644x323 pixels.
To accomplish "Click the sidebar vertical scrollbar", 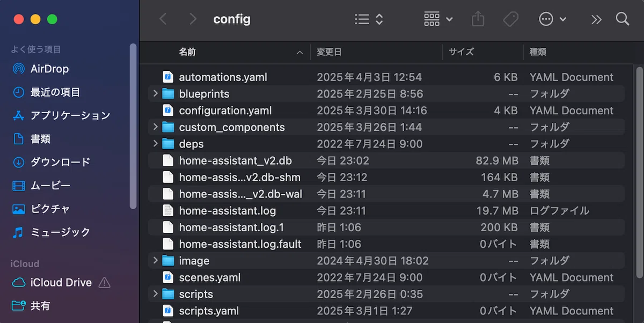I will pos(133,126).
